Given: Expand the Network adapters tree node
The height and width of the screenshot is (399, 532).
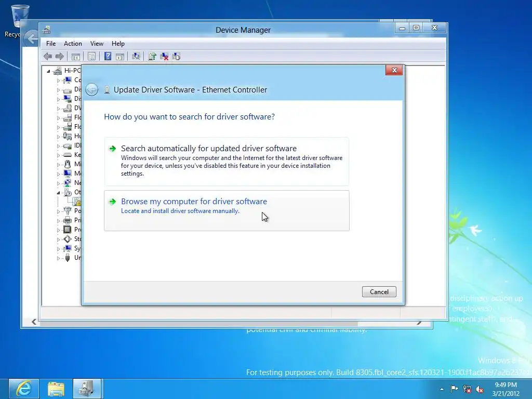Looking at the screenshot, I should click(58, 183).
